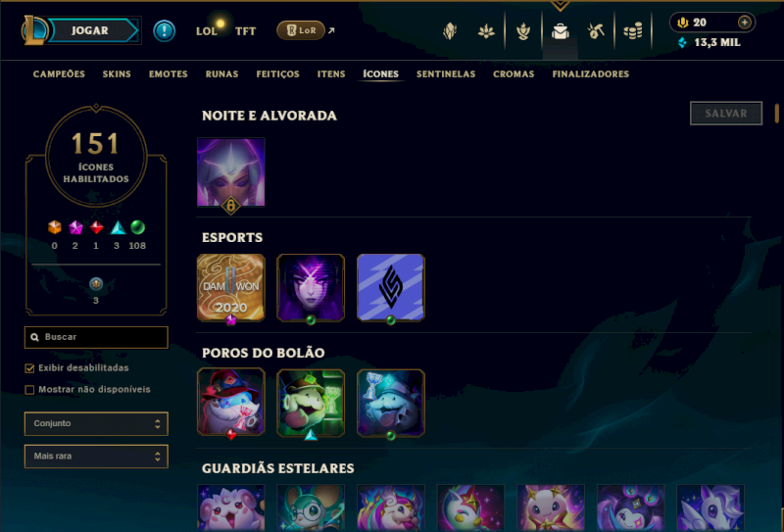Select the red wizard-hat poro icon
This screenshot has width=784, height=532.
pos(230,403)
